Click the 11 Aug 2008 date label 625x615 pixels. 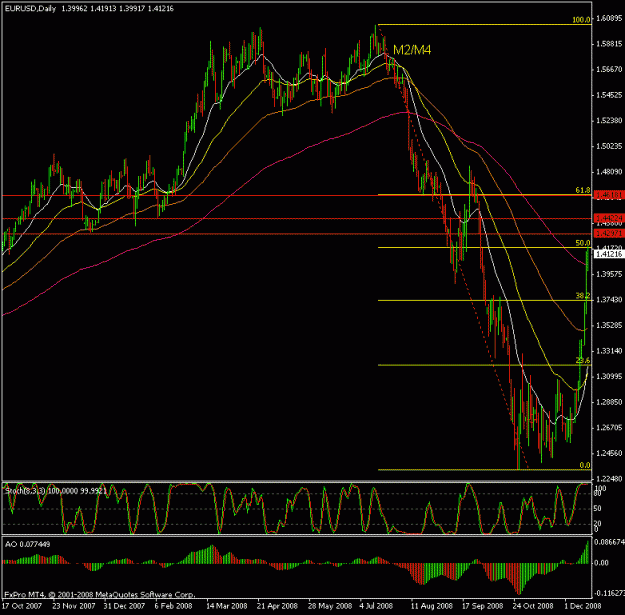(x=431, y=606)
